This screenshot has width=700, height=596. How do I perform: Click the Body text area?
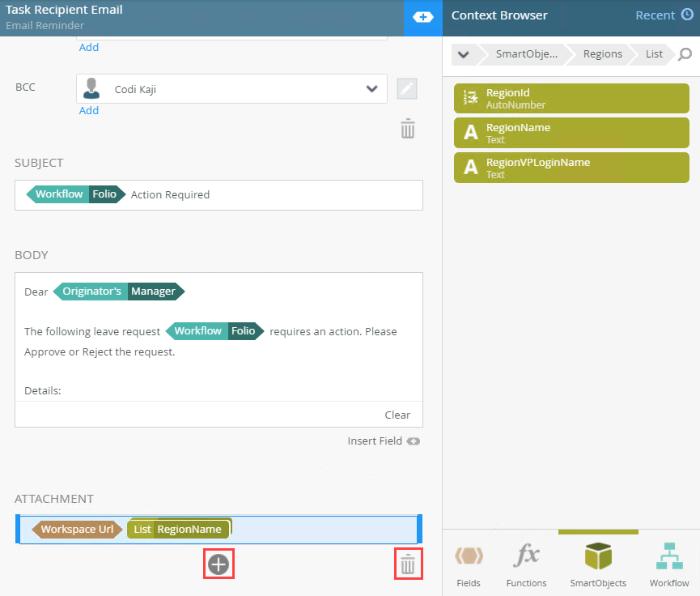[x=218, y=338]
